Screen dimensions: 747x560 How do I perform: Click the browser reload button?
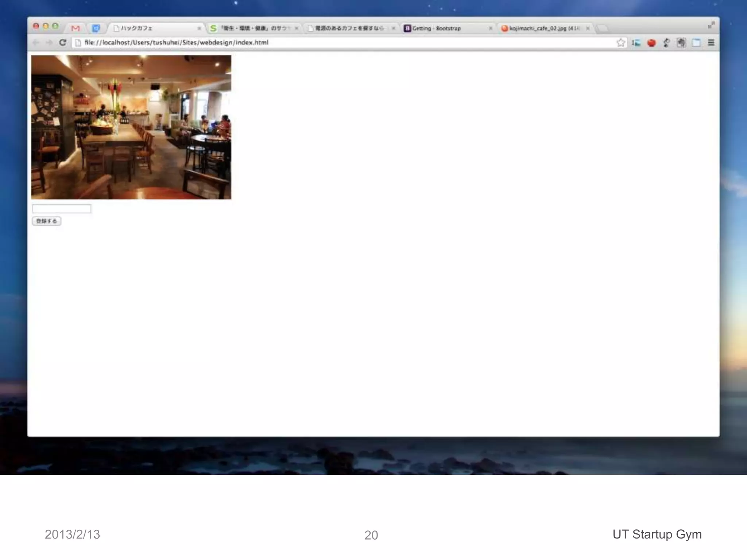pos(63,43)
